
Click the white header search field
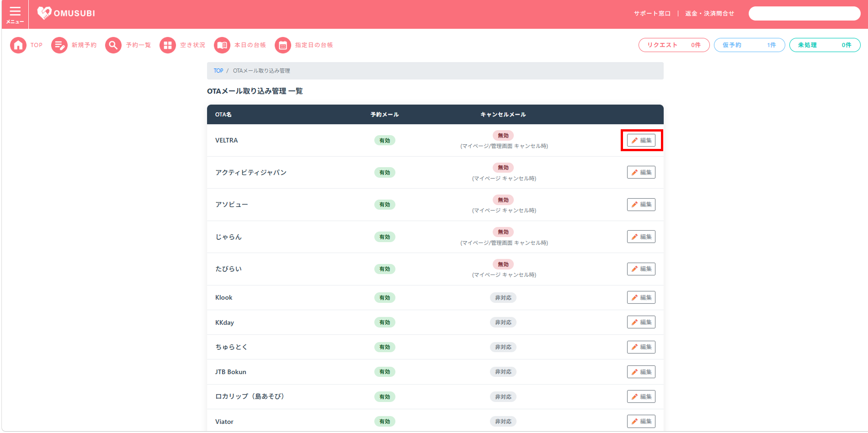[804, 14]
